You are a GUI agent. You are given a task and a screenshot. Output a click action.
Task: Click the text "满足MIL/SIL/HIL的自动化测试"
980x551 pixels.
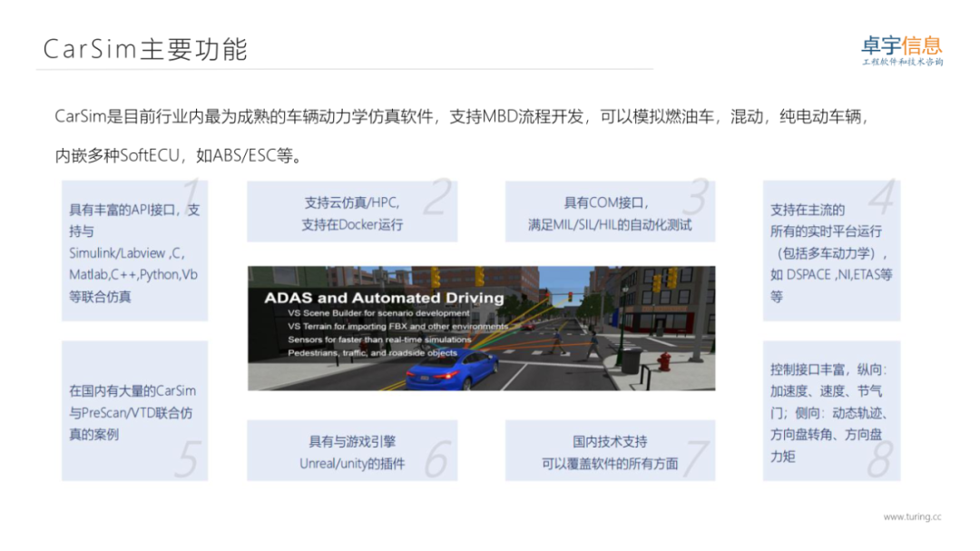[x=610, y=224]
